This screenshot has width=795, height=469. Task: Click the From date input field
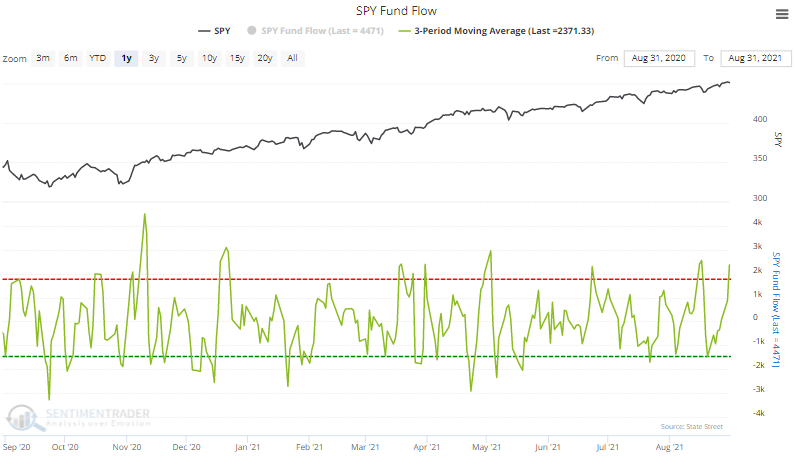(x=658, y=58)
